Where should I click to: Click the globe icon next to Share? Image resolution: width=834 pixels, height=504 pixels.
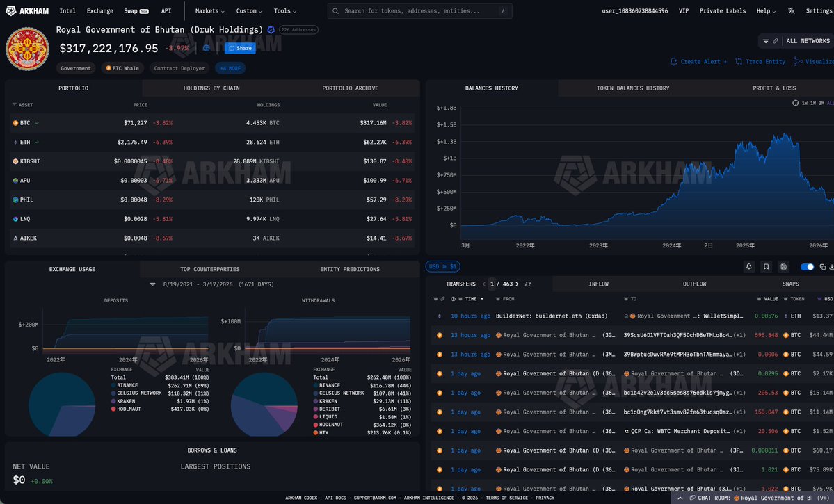(x=207, y=49)
